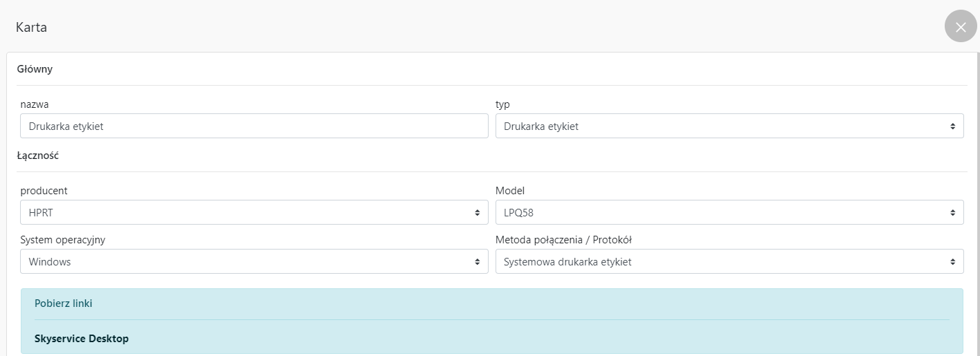Click the Model dropdown arrow icon
This screenshot has width=980, height=356.
952,213
